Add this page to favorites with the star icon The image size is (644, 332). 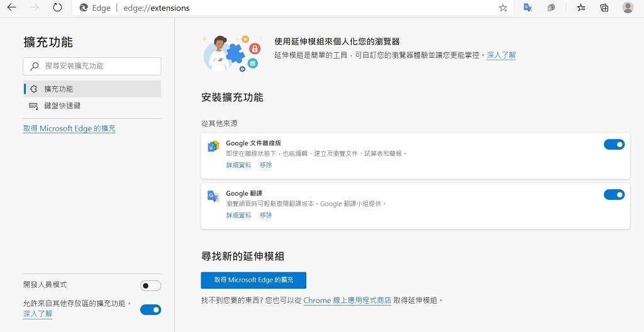click(502, 8)
